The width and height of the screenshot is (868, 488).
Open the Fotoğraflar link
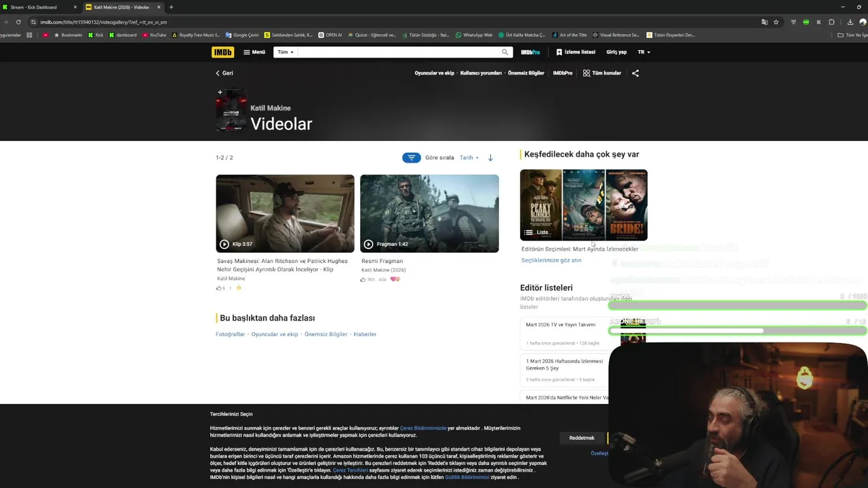[x=230, y=334]
